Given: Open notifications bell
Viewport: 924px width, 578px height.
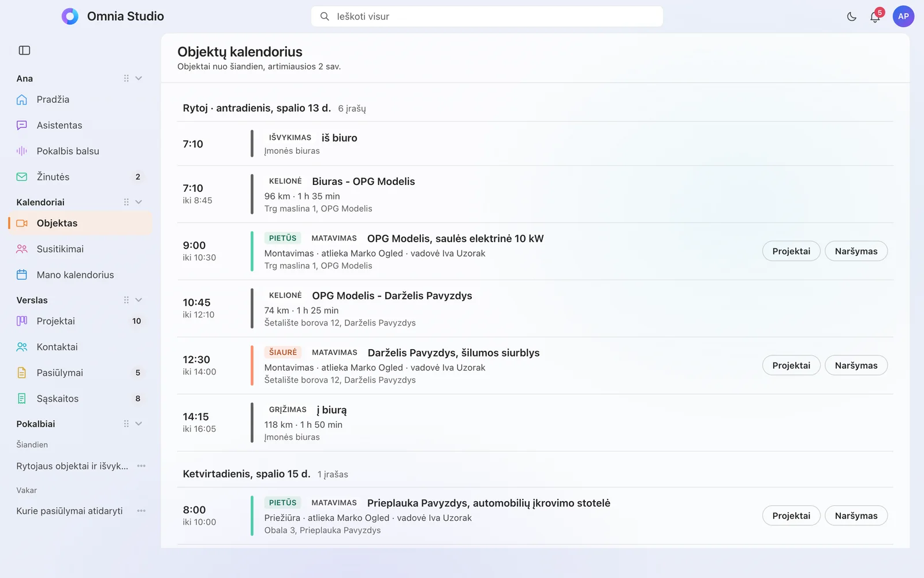Looking at the screenshot, I should coord(875,17).
